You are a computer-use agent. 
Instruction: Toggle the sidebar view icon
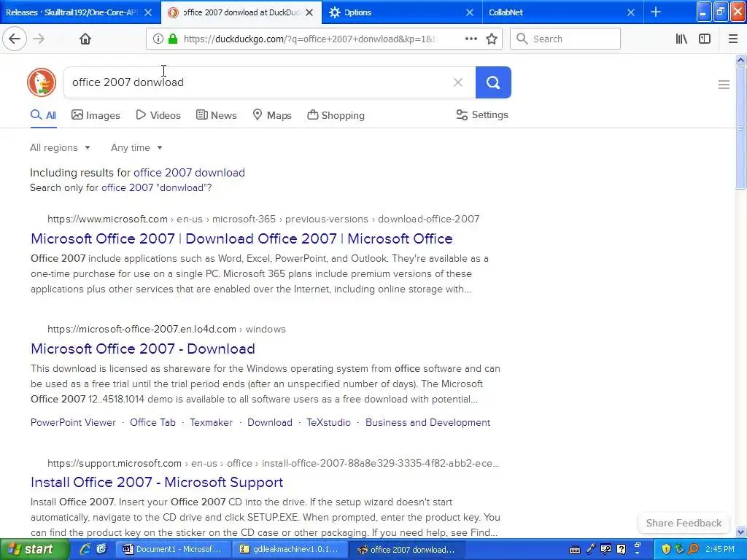tap(705, 39)
